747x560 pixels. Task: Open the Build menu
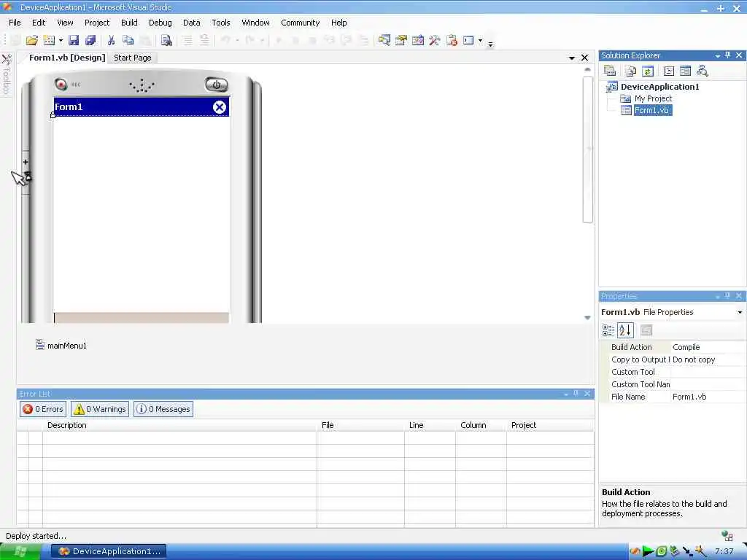coord(129,23)
